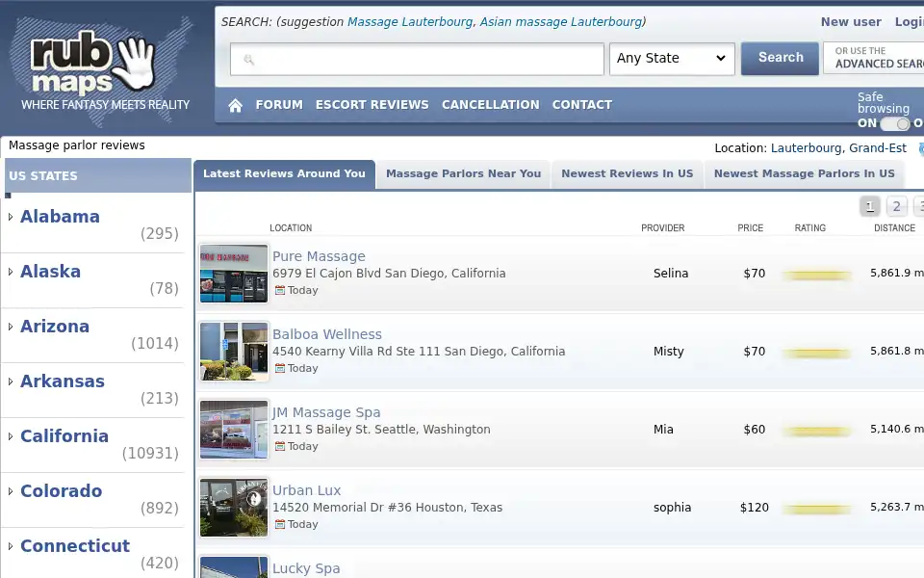Screen dimensions: 924x578
Task: Click the rating bar for Balboa Wellness
Action: click(x=817, y=354)
